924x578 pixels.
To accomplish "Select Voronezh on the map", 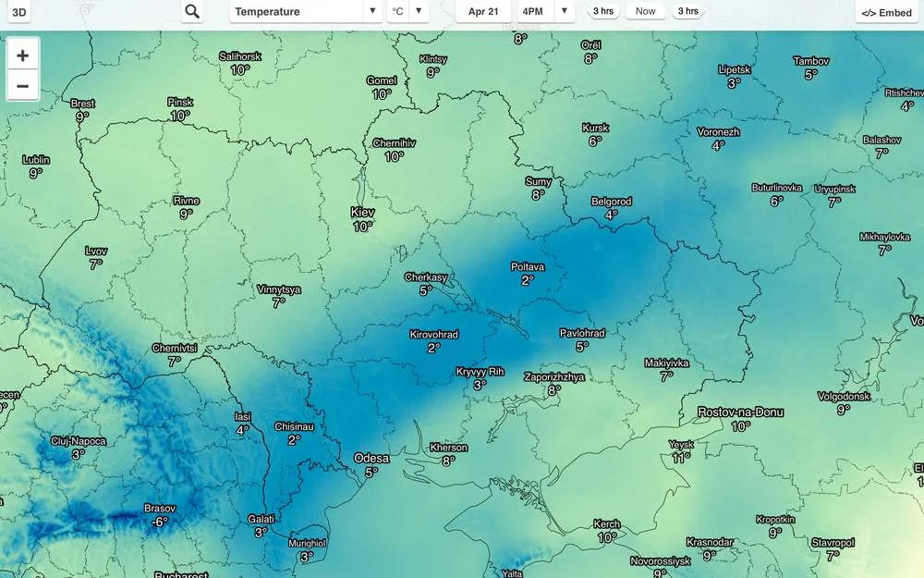I will (x=718, y=132).
